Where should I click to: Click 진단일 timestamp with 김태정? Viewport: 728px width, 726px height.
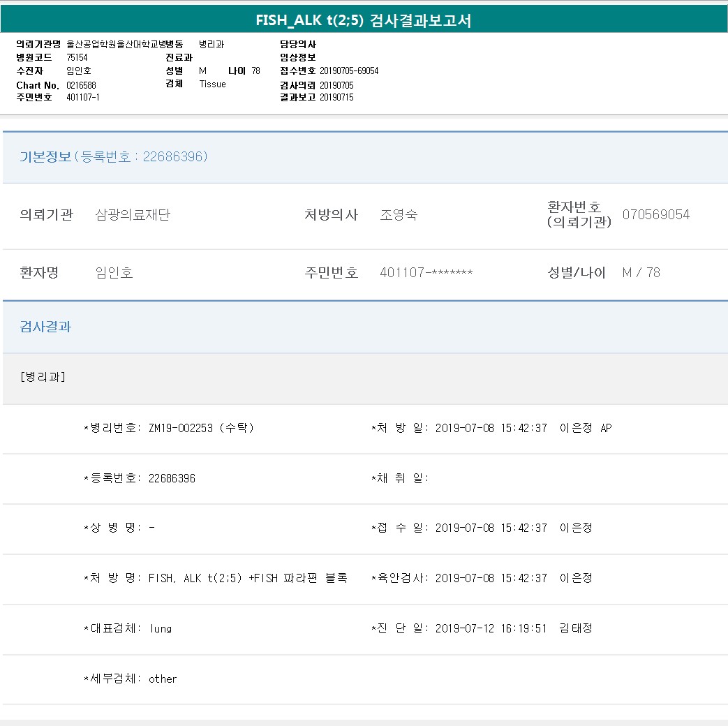(513, 628)
